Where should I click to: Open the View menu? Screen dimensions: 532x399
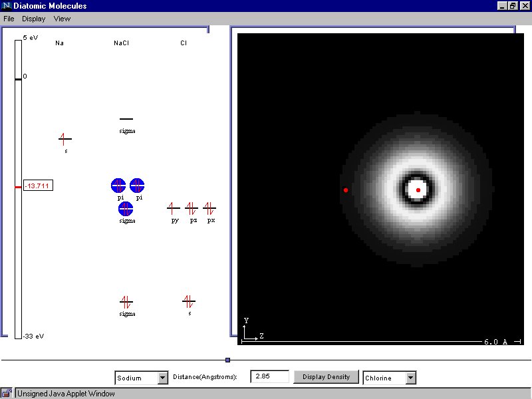click(x=62, y=19)
